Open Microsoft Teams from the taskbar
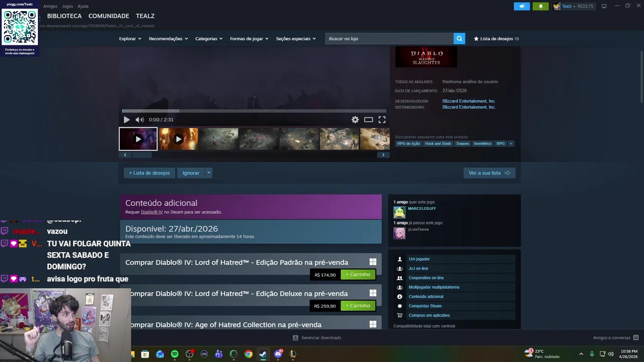The width and height of the screenshot is (644, 362). tap(219, 354)
